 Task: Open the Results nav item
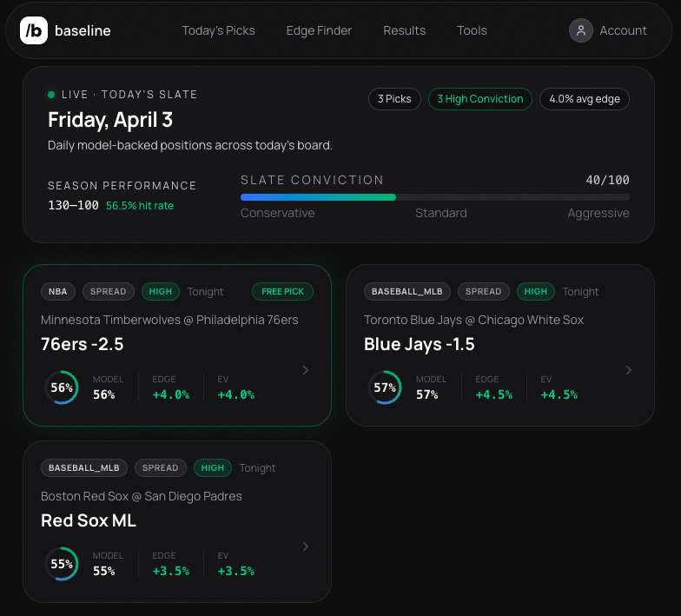pos(405,30)
